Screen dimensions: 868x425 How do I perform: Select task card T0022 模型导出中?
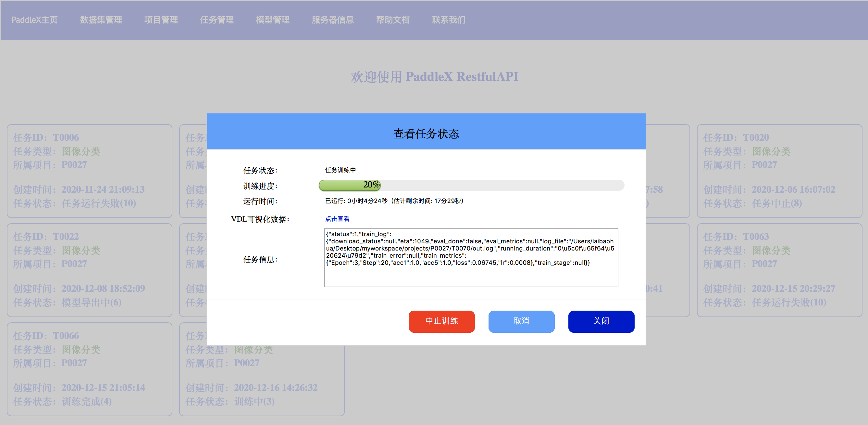pos(89,270)
